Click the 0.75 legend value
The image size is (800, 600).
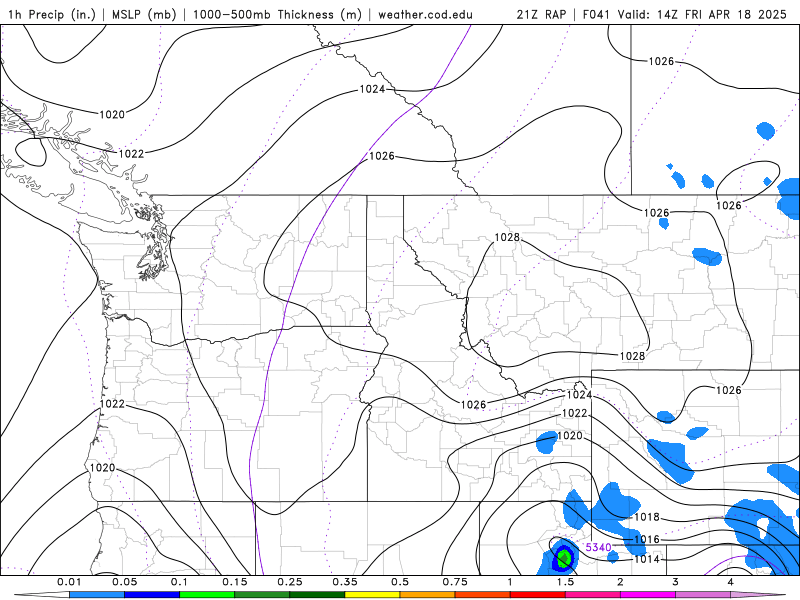click(455, 582)
